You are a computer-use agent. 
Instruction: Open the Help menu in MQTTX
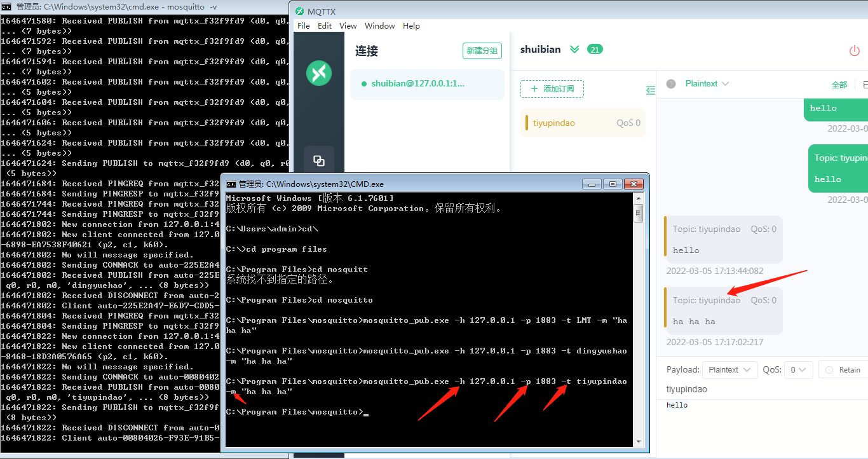click(x=411, y=26)
